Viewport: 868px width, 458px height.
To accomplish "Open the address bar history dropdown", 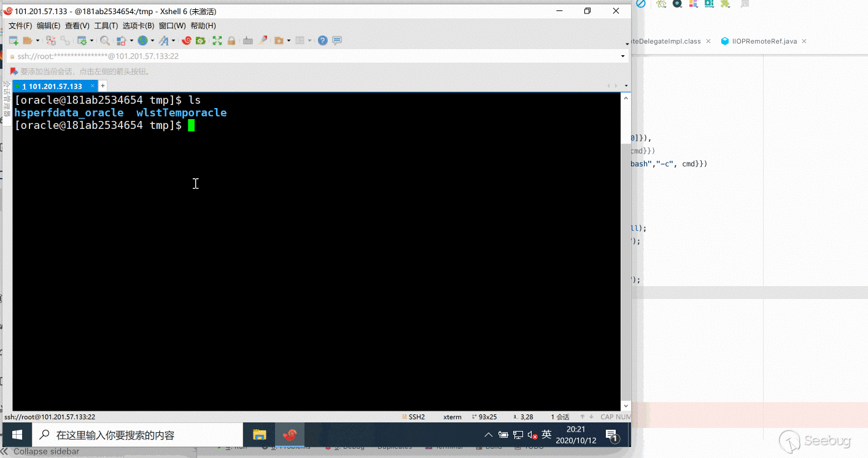I will pos(623,56).
